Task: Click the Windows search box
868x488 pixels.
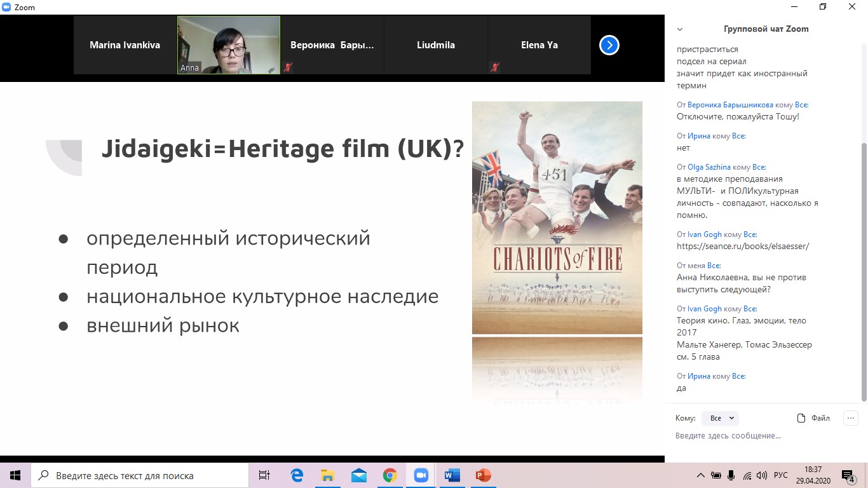Action: point(140,475)
